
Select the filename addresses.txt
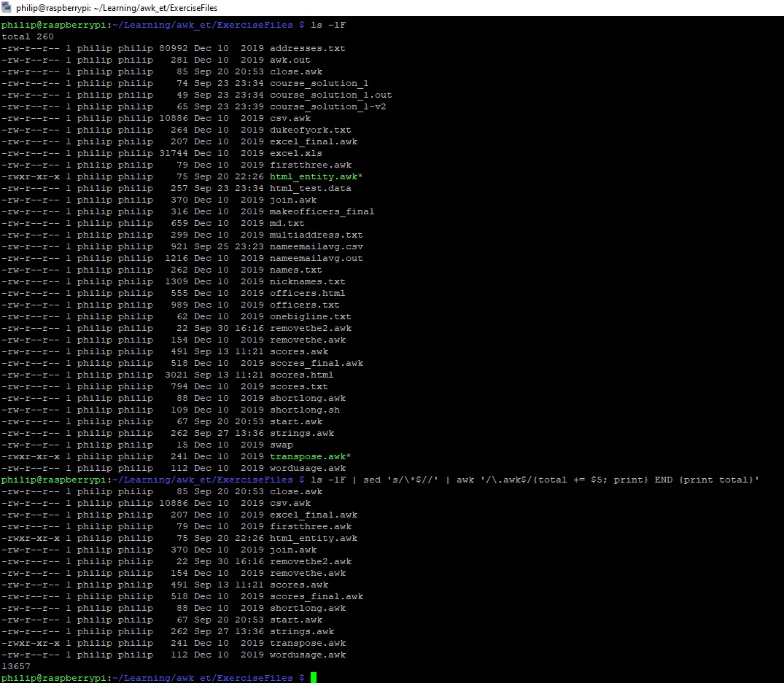[308, 48]
